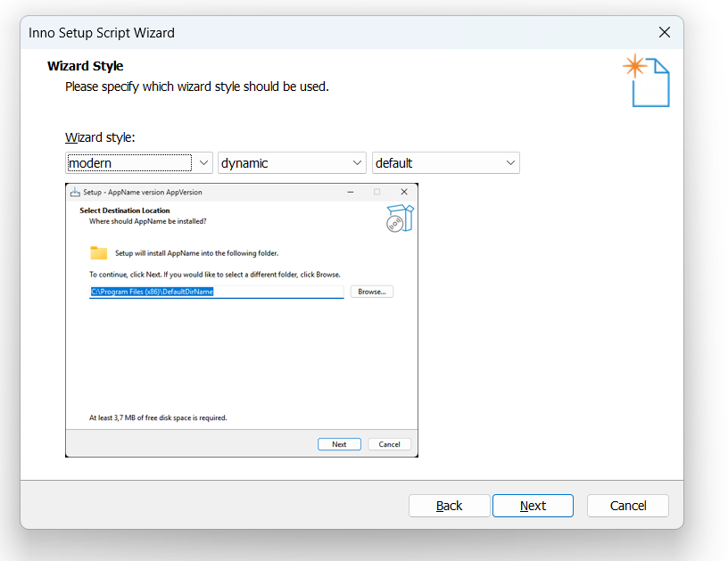Click the new script document icon
The width and height of the screenshot is (728, 561).
(x=646, y=80)
